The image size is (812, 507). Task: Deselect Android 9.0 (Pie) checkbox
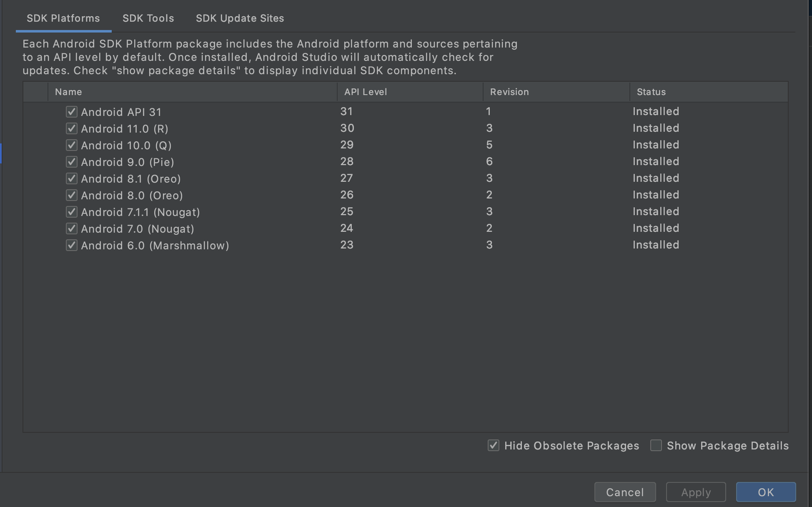pyautogui.click(x=72, y=162)
